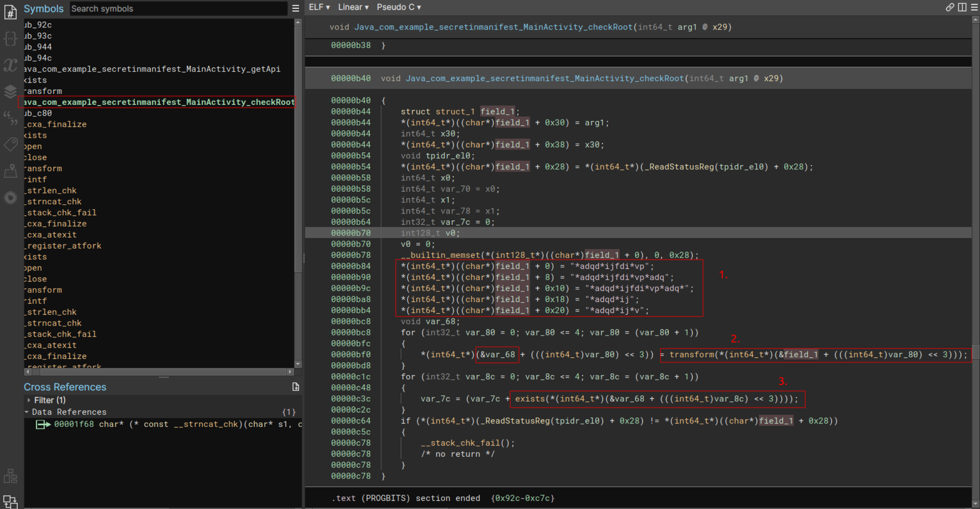This screenshot has width=980, height=509.
Task: Open the Pseudo C language dropdown
Action: coord(398,7)
